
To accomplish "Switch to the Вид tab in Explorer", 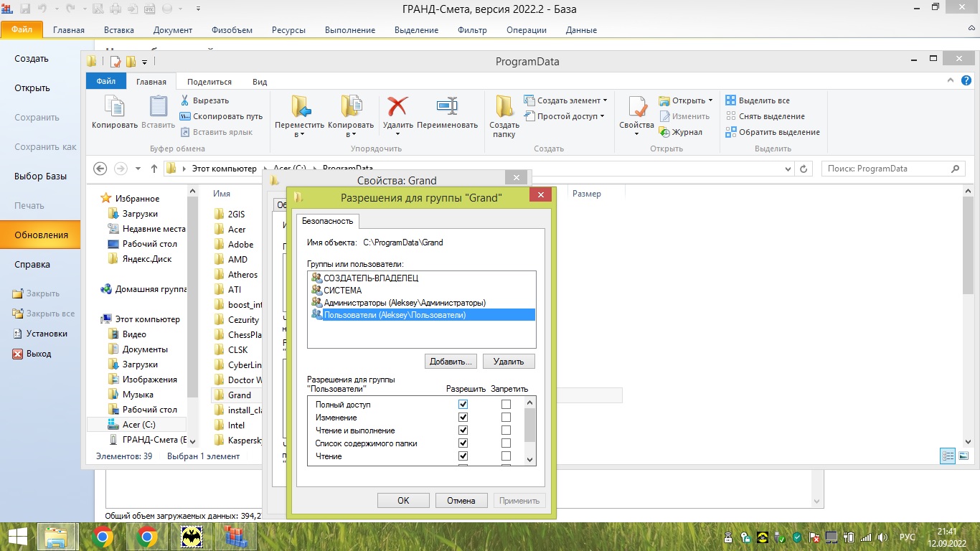I will pos(260,82).
